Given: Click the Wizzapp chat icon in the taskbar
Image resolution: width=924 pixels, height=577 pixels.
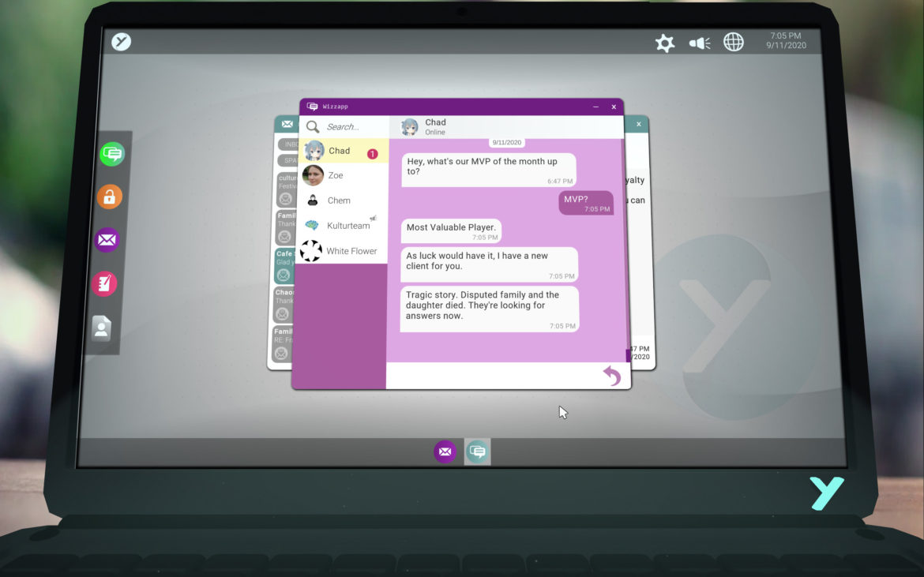Looking at the screenshot, I should point(477,451).
